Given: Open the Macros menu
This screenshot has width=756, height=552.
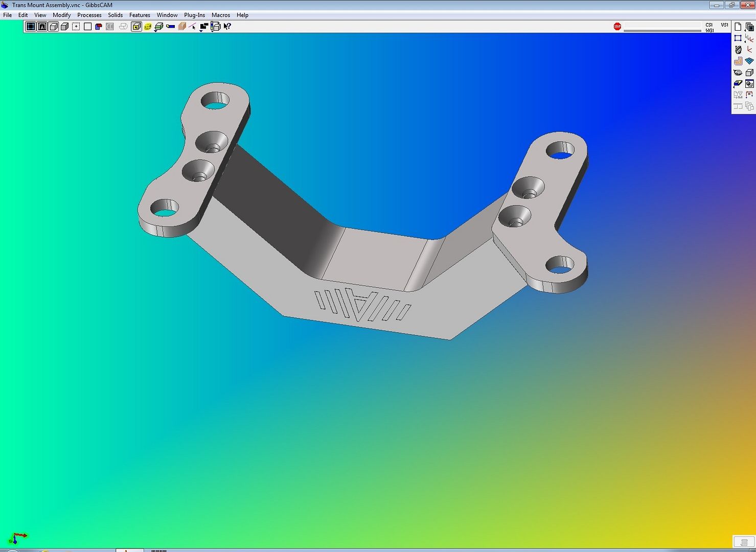Looking at the screenshot, I should click(x=221, y=15).
